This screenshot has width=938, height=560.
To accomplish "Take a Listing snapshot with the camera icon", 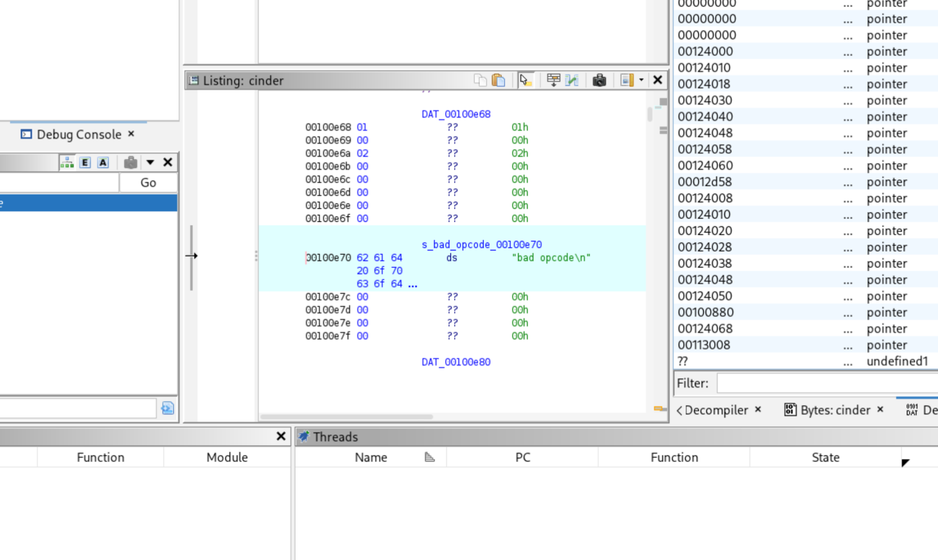I will pos(599,80).
